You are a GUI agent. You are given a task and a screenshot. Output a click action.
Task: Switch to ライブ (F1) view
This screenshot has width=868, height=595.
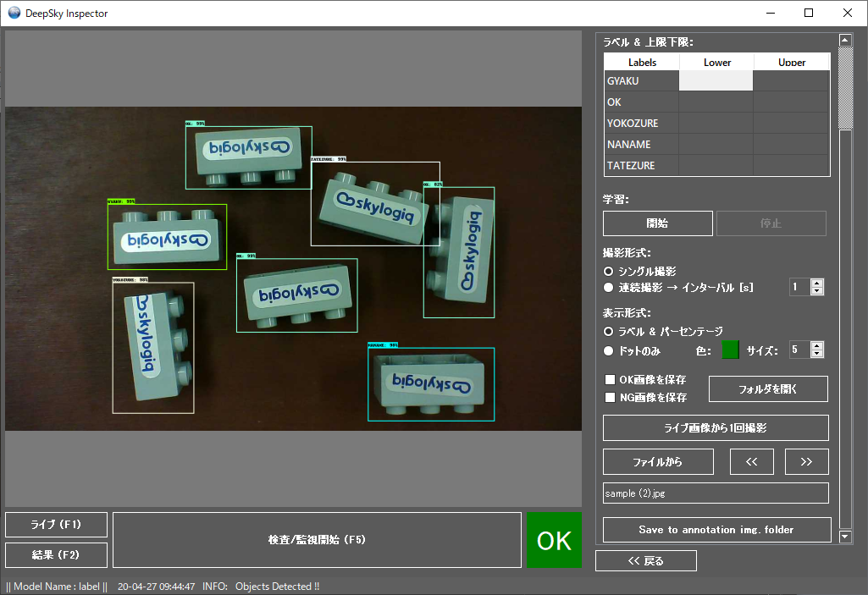point(56,525)
